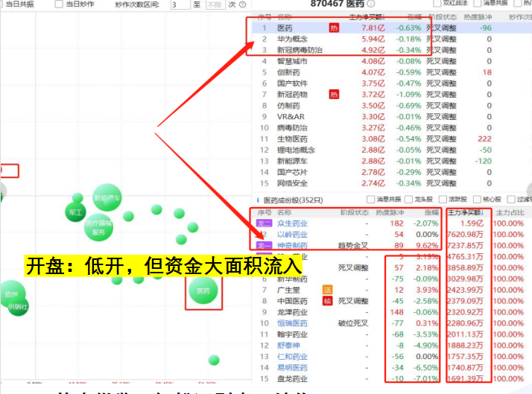532x394 pixels.
Task: Click the 医药成份股(352只) section title
Action: click(293, 200)
